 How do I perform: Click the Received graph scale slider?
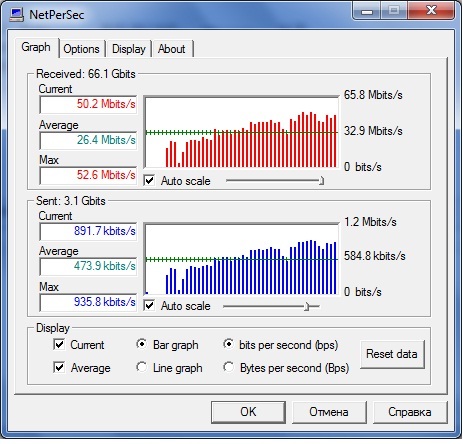[275, 181]
